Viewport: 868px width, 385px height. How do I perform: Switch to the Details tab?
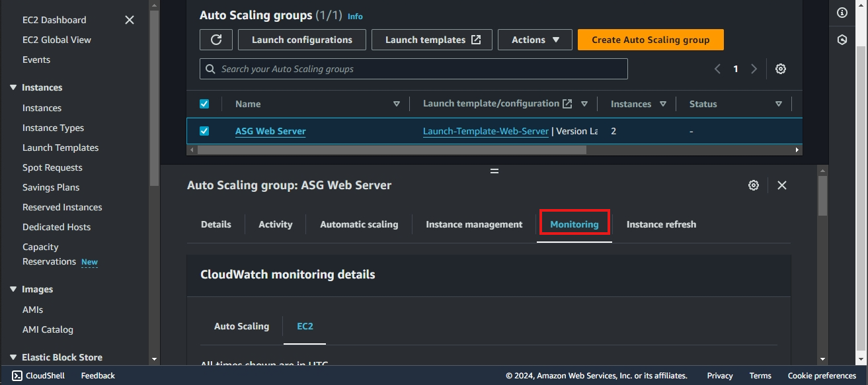pyautogui.click(x=216, y=224)
